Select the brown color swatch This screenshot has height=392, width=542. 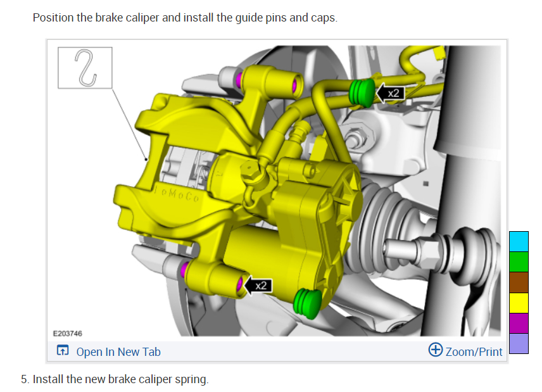[x=519, y=282]
